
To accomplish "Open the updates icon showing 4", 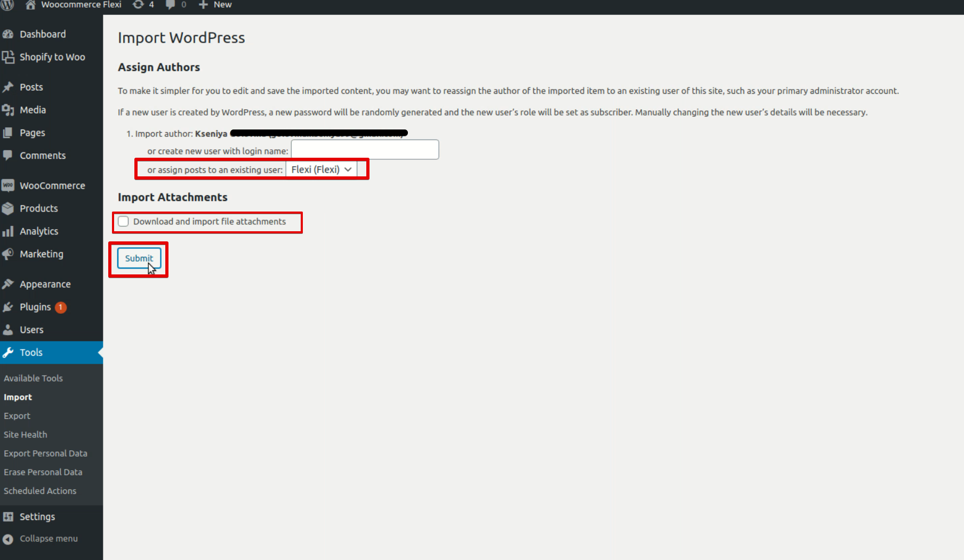I will (138, 5).
